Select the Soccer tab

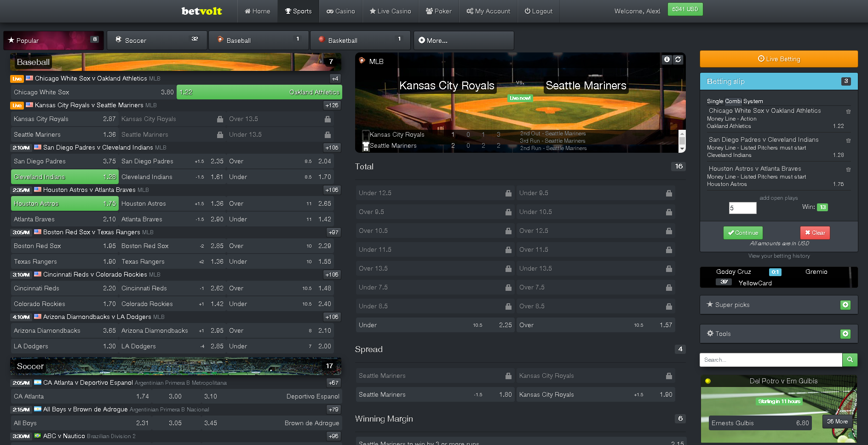(157, 40)
